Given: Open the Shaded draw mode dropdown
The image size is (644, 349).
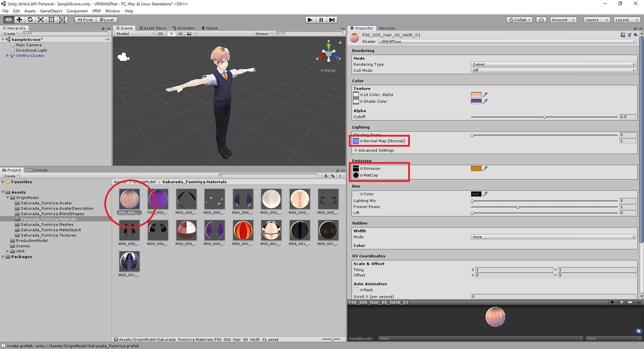Looking at the screenshot, I should [x=135, y=34].
